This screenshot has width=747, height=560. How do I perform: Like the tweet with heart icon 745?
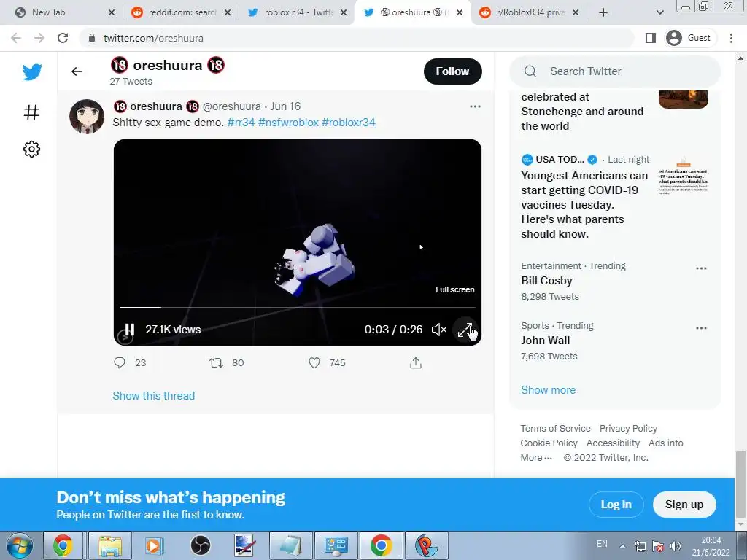[x=314, y=363]
